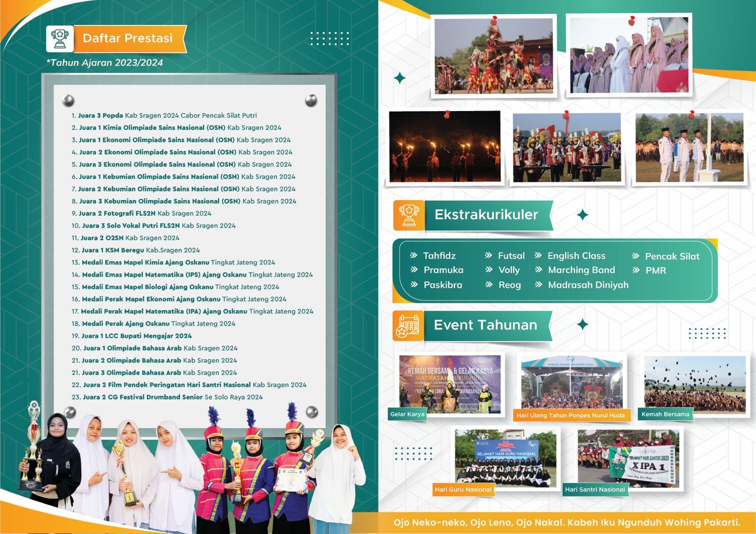Viewport: 756px width, 534px height.
Task: Open the flag ceremony Paskibra photo
Action: coord(689,147)
